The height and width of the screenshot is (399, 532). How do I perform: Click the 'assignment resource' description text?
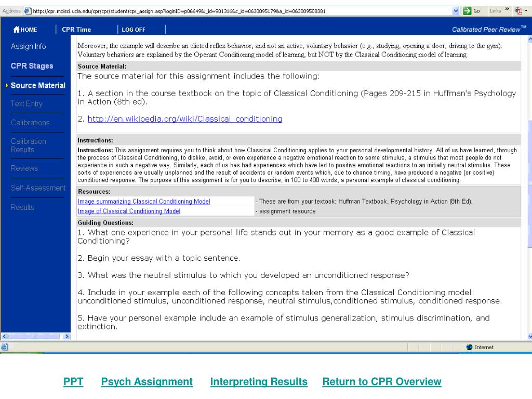tap(287, 211)
